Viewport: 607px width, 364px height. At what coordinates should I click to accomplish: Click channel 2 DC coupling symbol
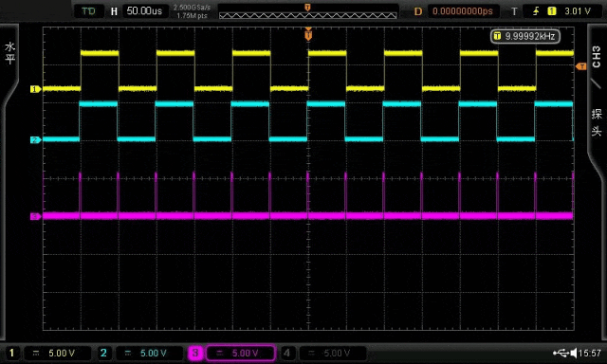[x=128, y=354]
